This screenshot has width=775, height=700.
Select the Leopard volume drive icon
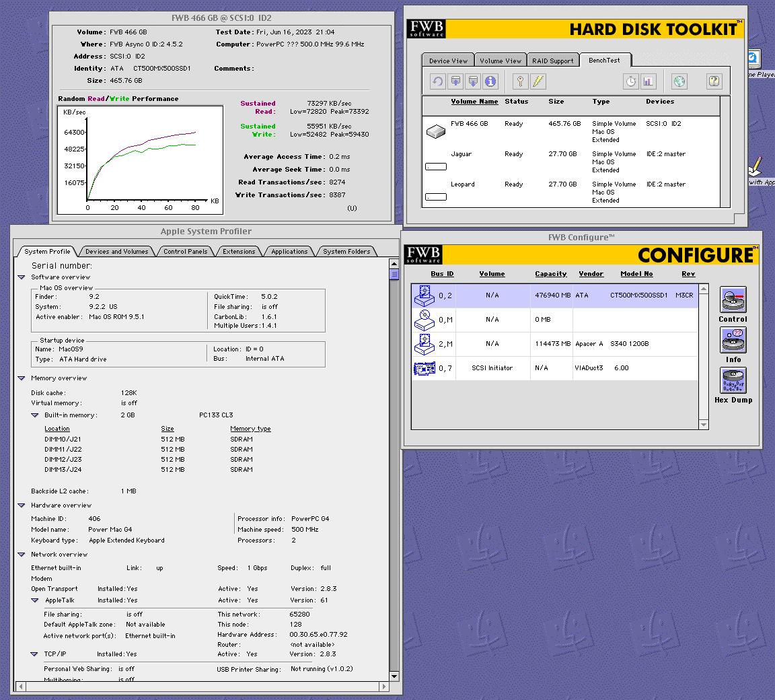tap(436, 197)
